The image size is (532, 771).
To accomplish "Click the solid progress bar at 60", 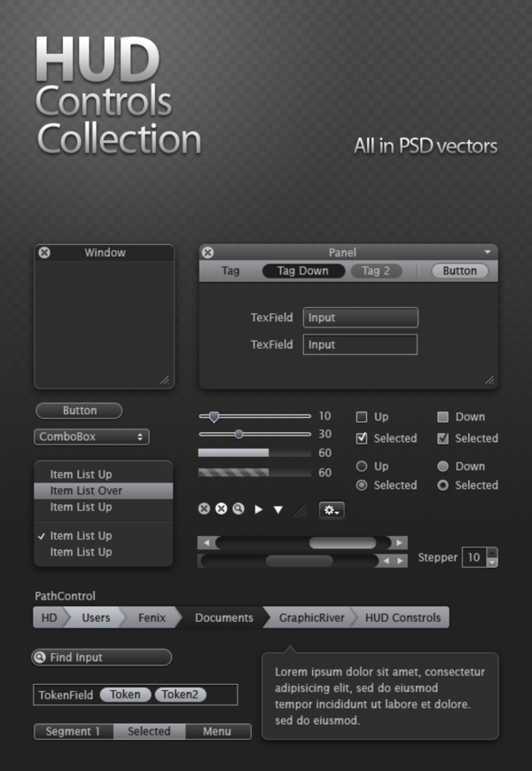I will tap(254, 452).
